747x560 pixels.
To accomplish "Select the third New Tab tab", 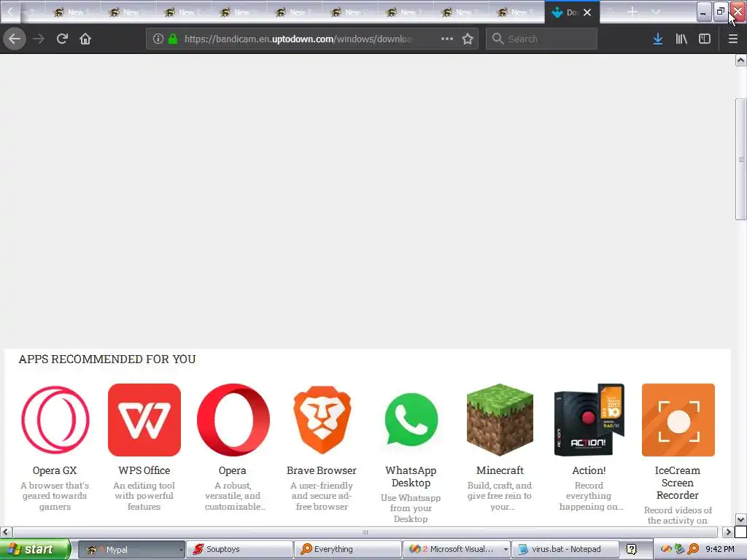I will pos(183,12).
